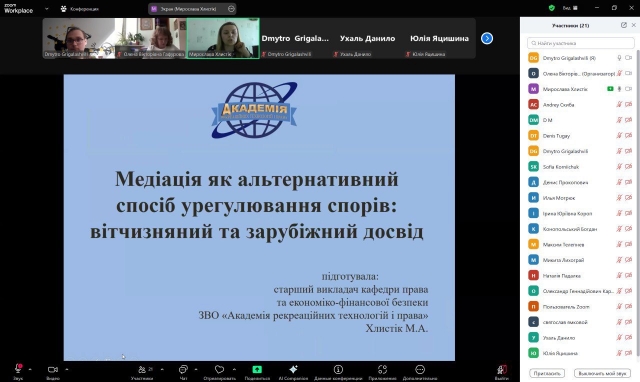Select Dmytro Grigalashvili video thumbnail

(x=79, y=38)
